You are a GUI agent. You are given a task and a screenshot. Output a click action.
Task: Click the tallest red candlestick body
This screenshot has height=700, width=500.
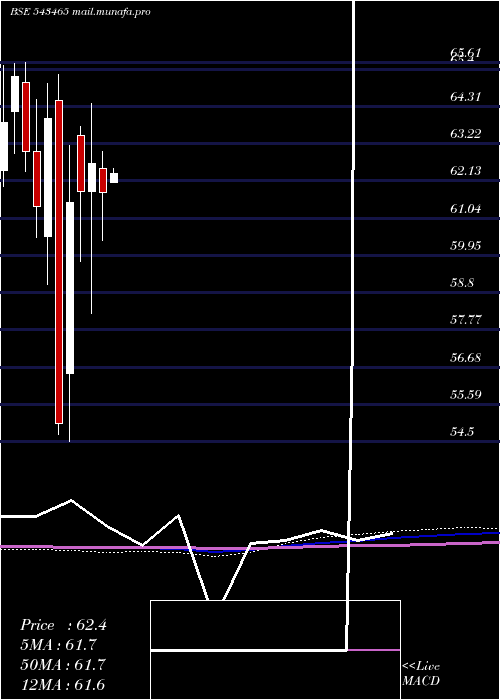coord(59,262)
